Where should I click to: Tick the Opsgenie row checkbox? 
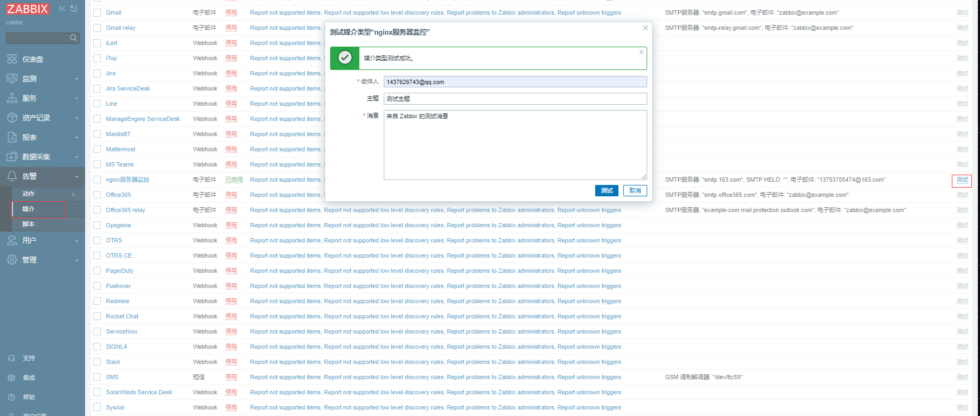pyautogui.click(x=97, y=225)
